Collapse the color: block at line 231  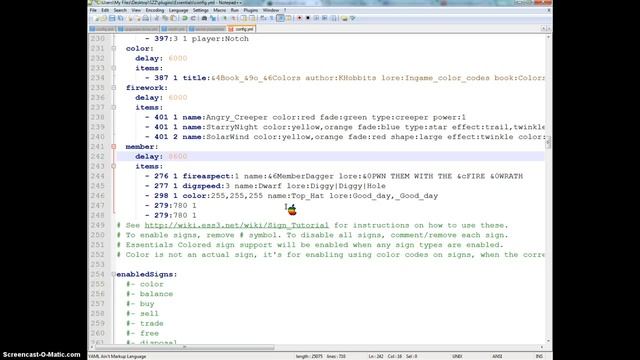tap(114, 49)
